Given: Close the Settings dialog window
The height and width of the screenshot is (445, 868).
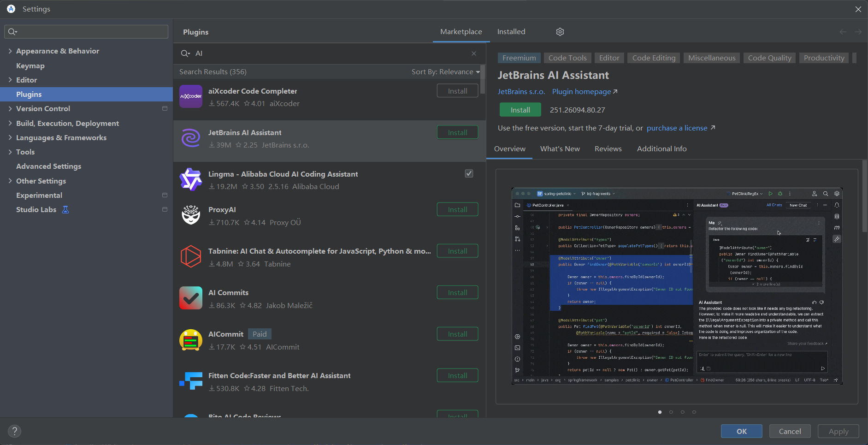Looking at the screenshot, I should tap(858, 9).
